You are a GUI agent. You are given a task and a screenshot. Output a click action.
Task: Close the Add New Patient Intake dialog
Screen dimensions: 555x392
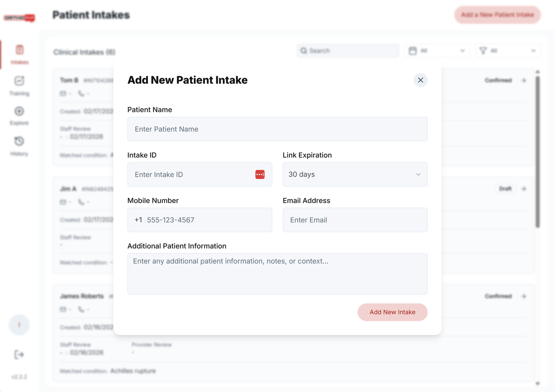coord(420,80)
